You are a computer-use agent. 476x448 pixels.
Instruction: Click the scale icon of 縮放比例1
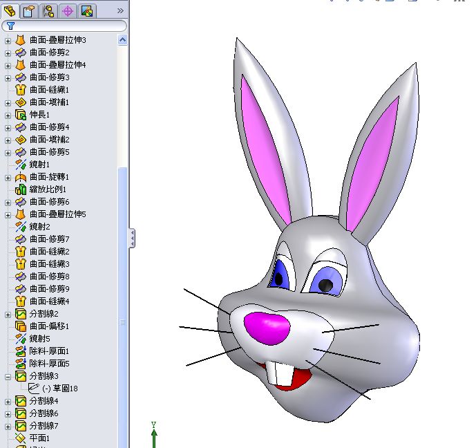21,189
